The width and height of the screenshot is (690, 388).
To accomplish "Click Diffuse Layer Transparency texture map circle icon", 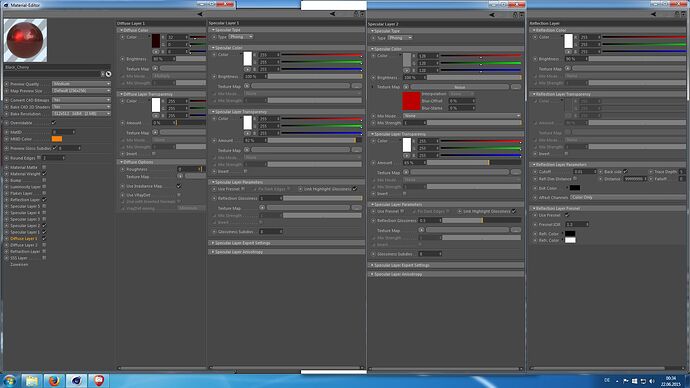I will [x=155, y=132].
